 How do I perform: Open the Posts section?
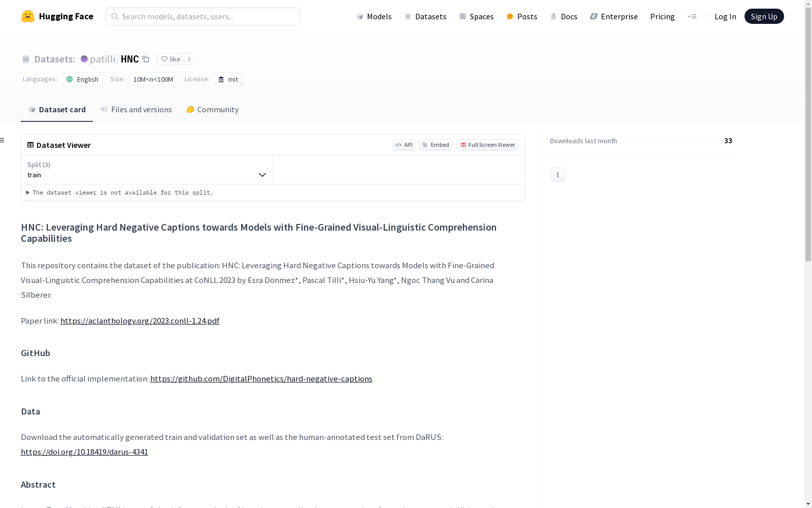(x=522, y=16)
